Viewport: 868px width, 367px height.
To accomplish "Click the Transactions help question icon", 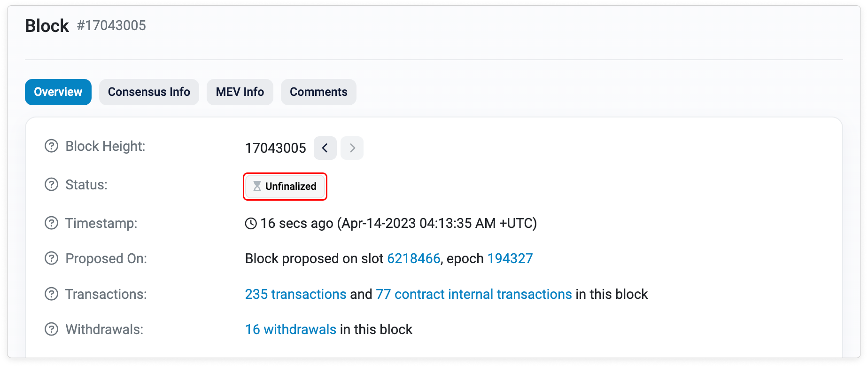I will click(51, 294).
